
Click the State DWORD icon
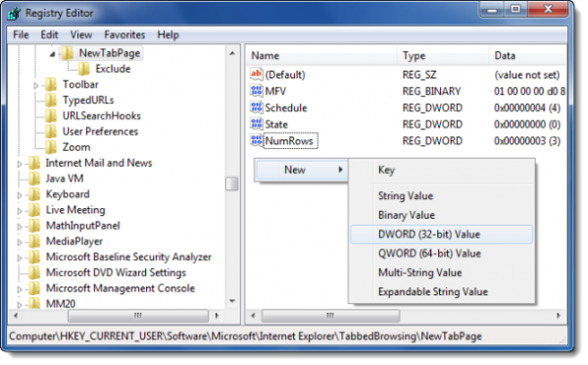coord(256,124)
